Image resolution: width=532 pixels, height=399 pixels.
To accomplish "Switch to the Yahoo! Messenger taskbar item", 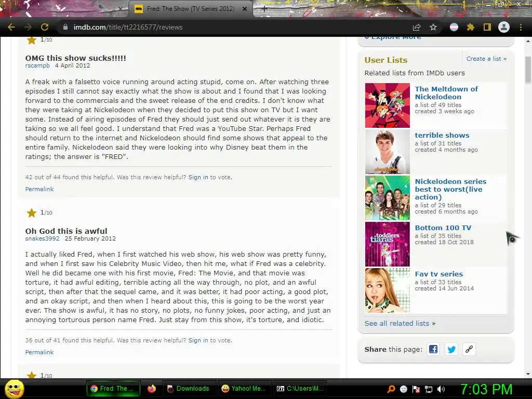I will coord(244,389).
